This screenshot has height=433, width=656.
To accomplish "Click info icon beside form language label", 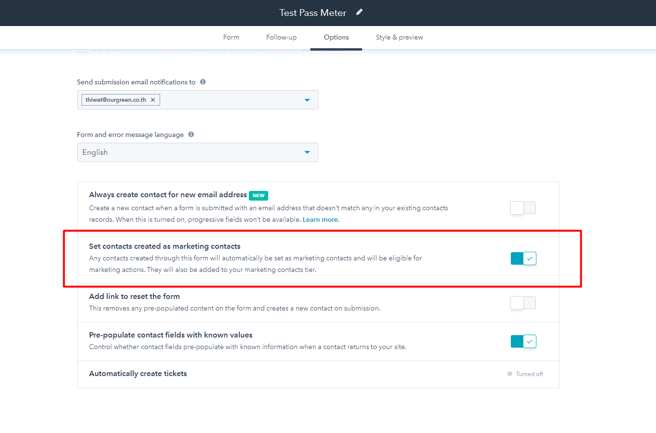I will pos(191,134).
